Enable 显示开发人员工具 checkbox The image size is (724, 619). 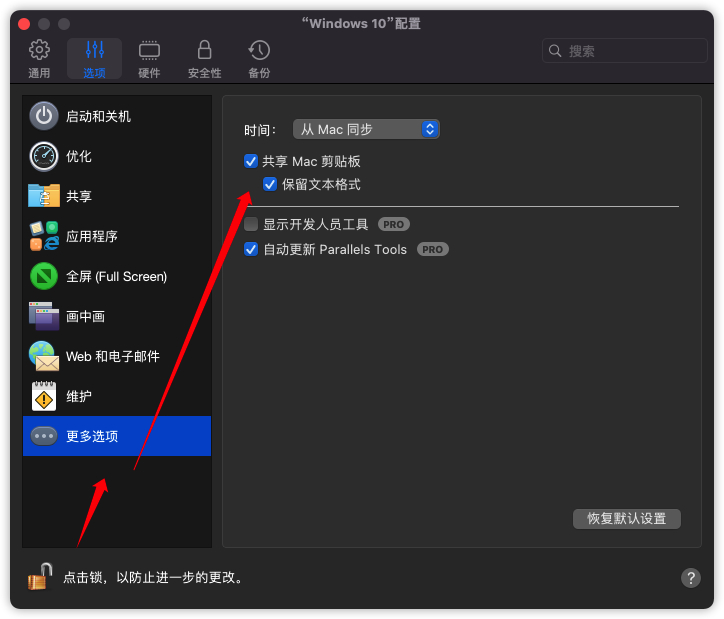click(x=251, y=224)
